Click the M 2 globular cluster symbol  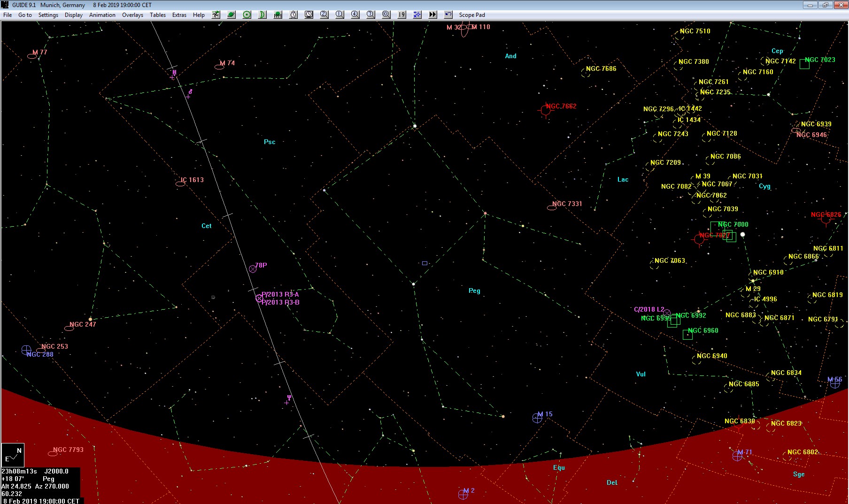[x=463, y=495]
